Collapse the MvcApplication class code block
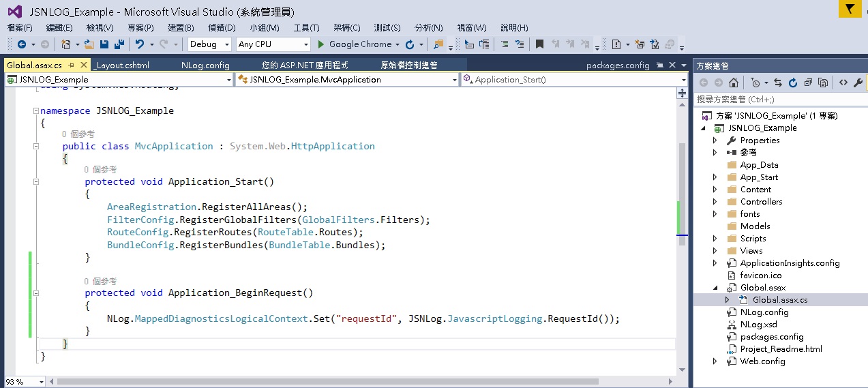 coord(35,146)
